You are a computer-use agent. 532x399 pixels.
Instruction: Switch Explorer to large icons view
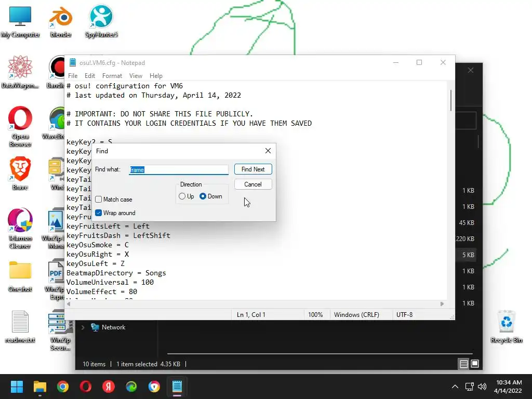[475, 364]
